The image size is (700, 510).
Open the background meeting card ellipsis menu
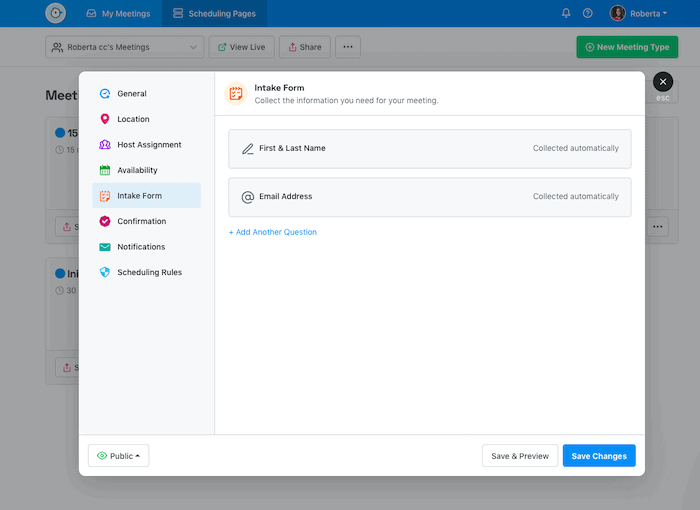tap(658, 226)
